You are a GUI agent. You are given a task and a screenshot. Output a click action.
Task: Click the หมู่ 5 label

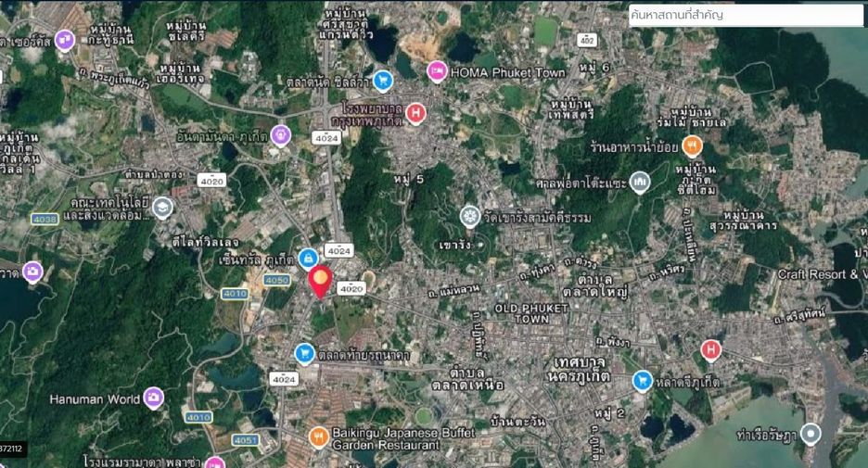click(x=409, y=179)
